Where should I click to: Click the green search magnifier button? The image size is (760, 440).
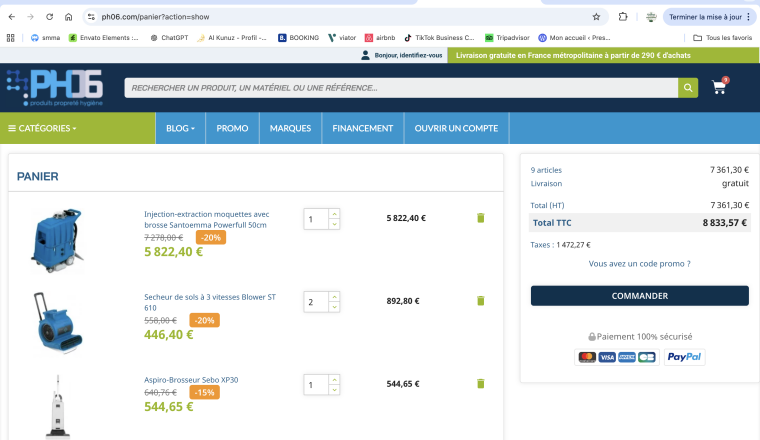688,88
